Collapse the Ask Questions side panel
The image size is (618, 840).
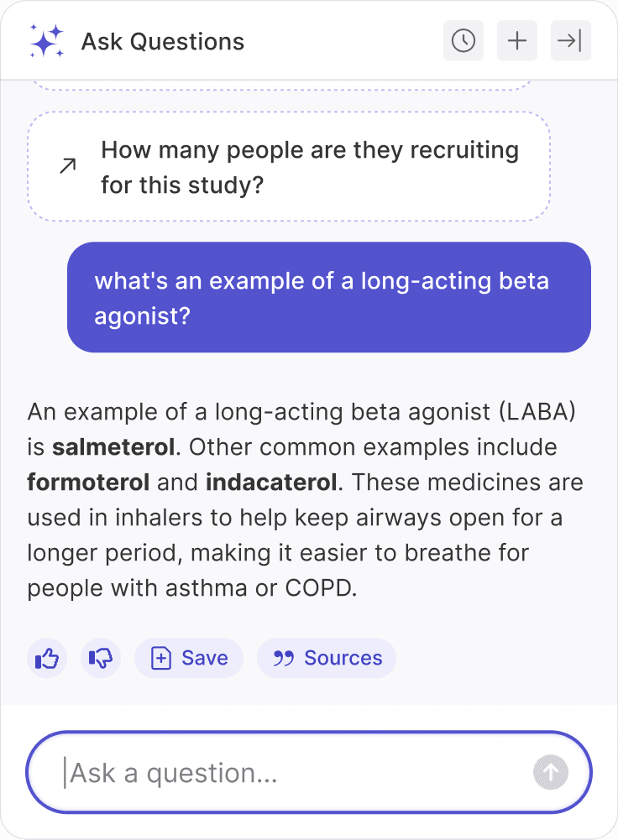pyautogui.click(x=571, y=41)
